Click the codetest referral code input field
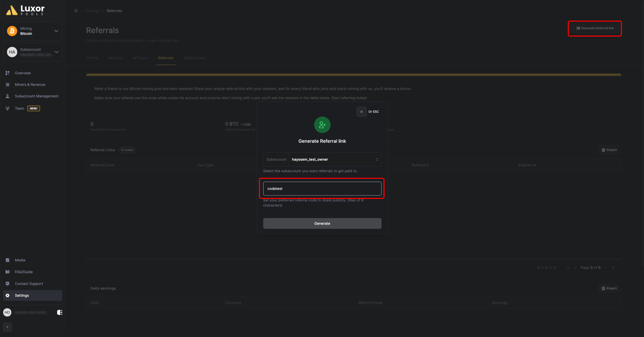 click(x=322, y=188)
